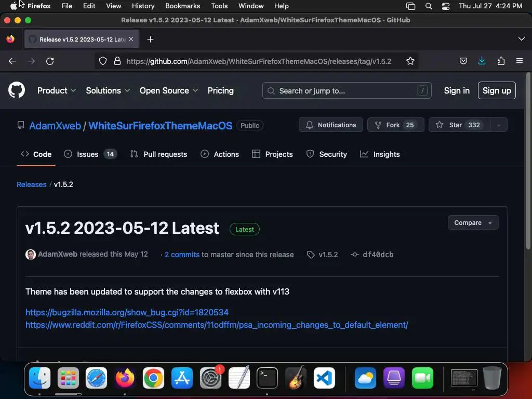Open FaceTime from the dock
Screen dimensions: 532x399
point(422,378)
